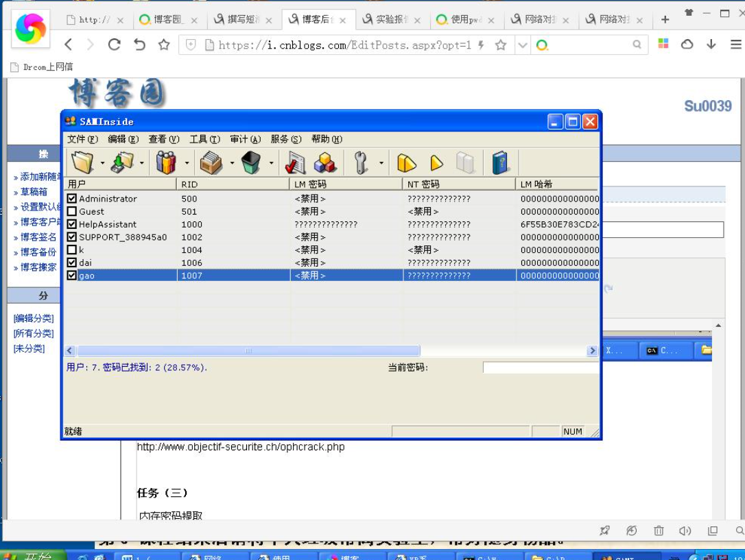This screenshot has height=560, width=745.
Task: Click the scroll right arrow in SAMInside list
Action: (x=592, y=351)
